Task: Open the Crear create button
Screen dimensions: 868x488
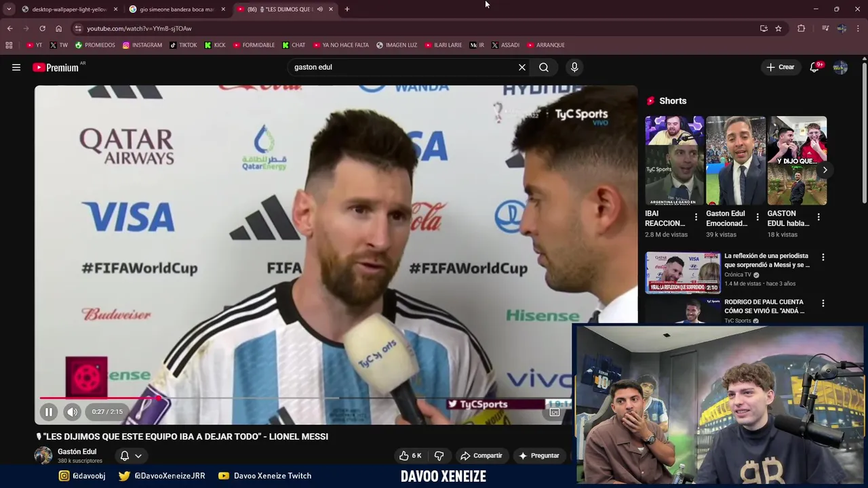Action: tap(781, 67)
